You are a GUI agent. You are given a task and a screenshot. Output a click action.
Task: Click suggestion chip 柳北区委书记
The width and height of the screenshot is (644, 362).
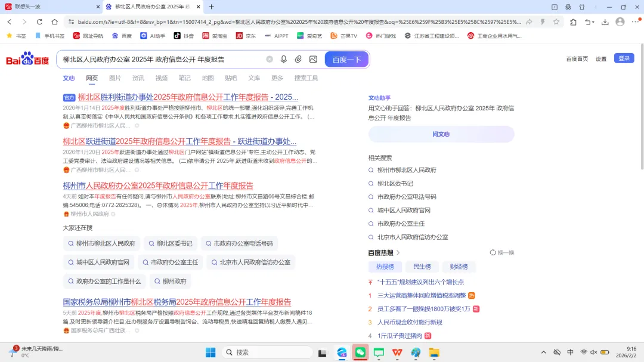(x=170, y=244)
